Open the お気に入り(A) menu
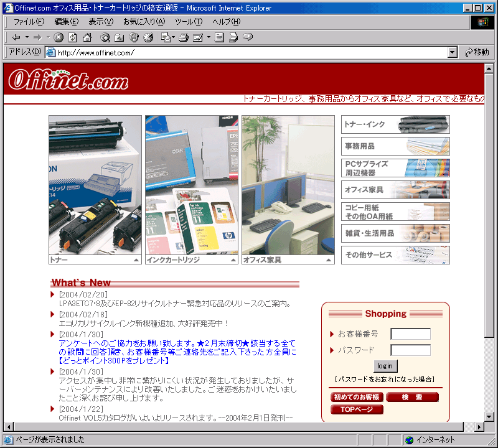498x448 pixels. 144,22
